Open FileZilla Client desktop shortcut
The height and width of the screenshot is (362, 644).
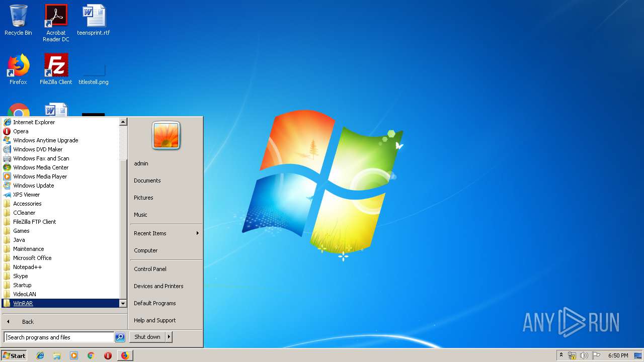click(x=56, y=69)
